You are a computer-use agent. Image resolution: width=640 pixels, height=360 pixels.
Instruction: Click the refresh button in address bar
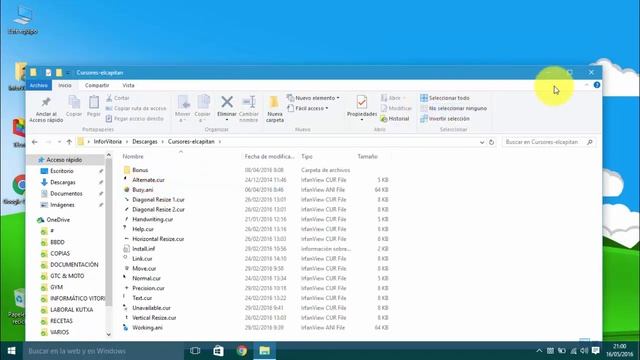pos(491,142)
